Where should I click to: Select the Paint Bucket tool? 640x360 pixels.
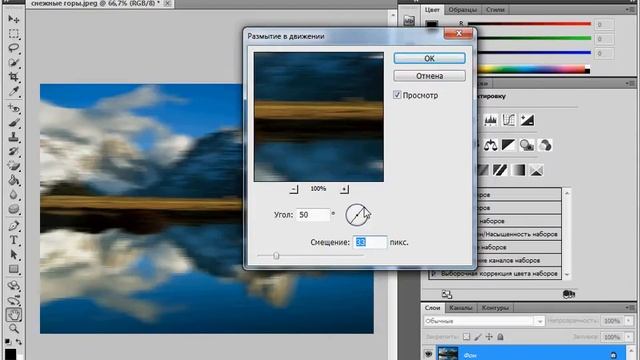pyautogui.click(x=13, y=180)
